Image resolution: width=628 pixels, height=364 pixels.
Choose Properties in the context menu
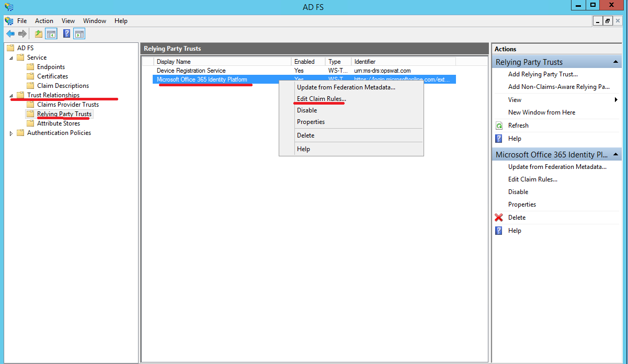[351, 122]
